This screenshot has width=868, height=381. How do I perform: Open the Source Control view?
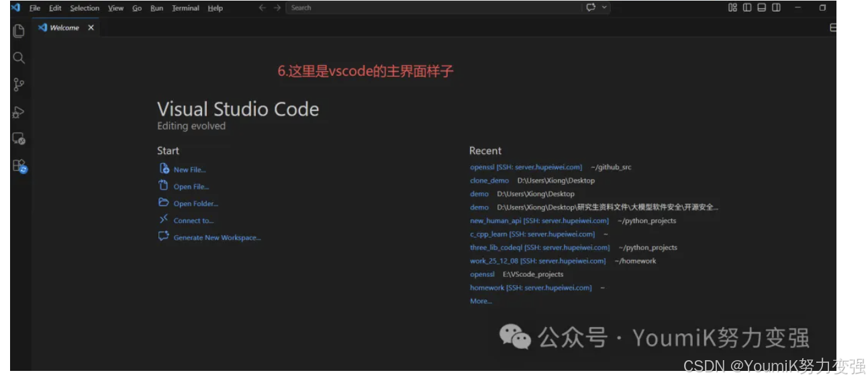point(19,85)
